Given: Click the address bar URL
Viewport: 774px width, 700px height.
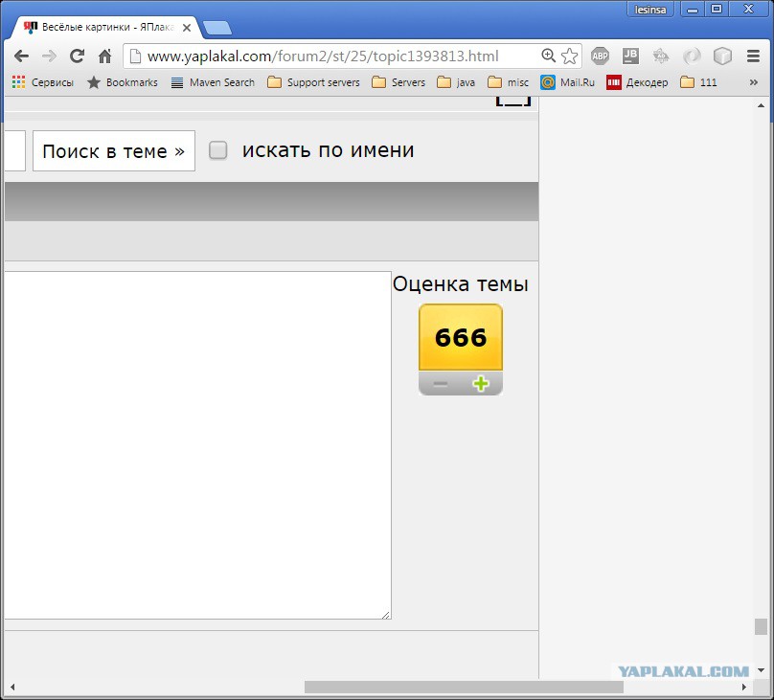Looking at the screenshot, I should [x=323, y=56].
